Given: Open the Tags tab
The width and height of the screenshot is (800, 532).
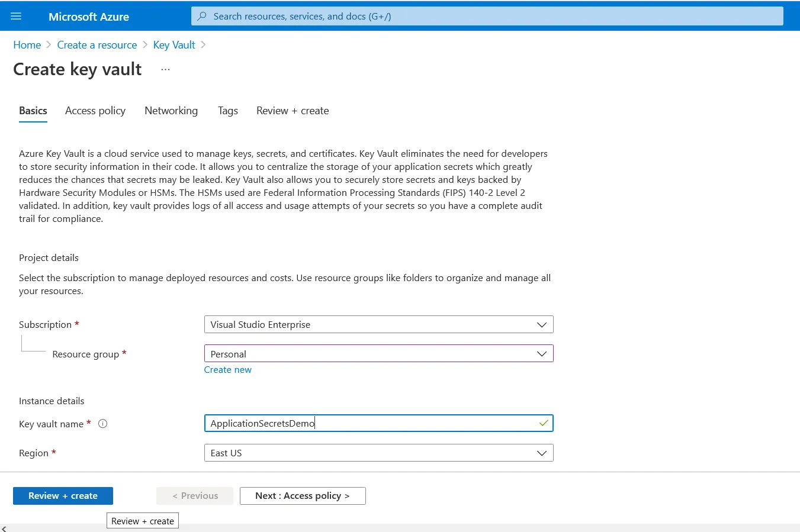Looking at the screenshot, I should point(227,111).
